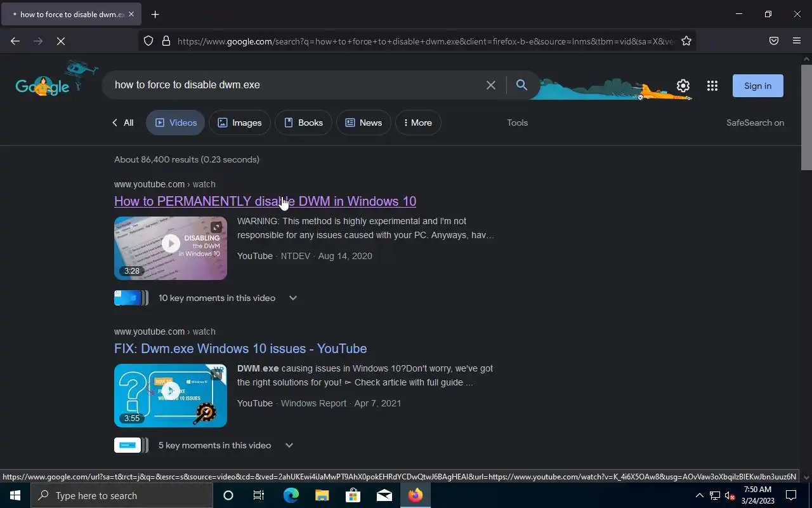Screen dimensions: 812x508
Task: Click the muted volume tray icon
Action: pyautogui.click(x=730, y=495)
